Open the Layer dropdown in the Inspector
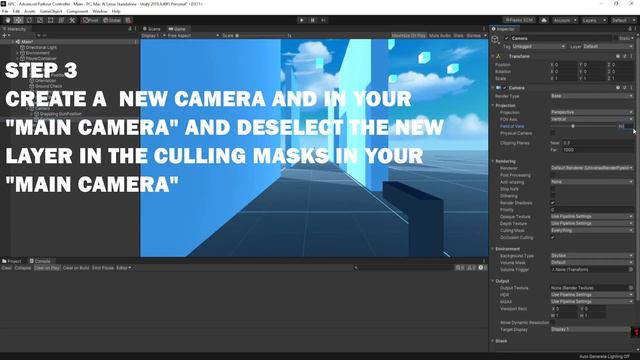The width and height of the screenshot is (640, 360). [608, 47]
